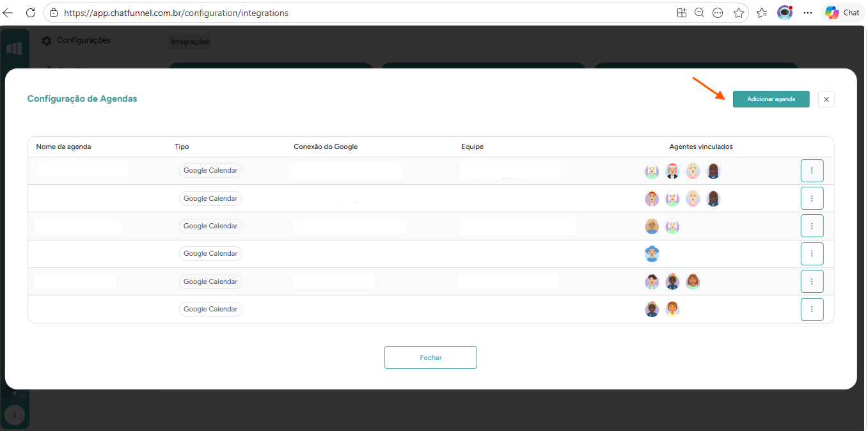Viewport: 868px width, 431px height.
Task: Open options menu for the blue-hat agent's row
Action: click(x=812, y=254)
